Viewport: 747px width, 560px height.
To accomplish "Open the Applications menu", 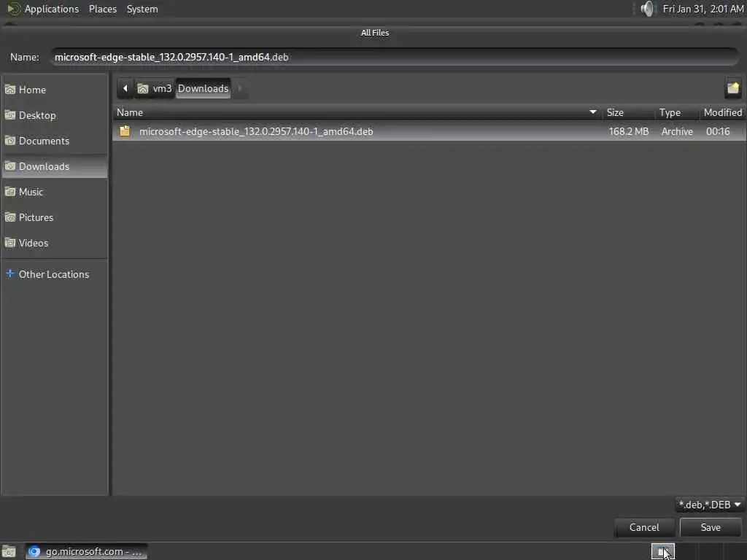I will (52, 9).
